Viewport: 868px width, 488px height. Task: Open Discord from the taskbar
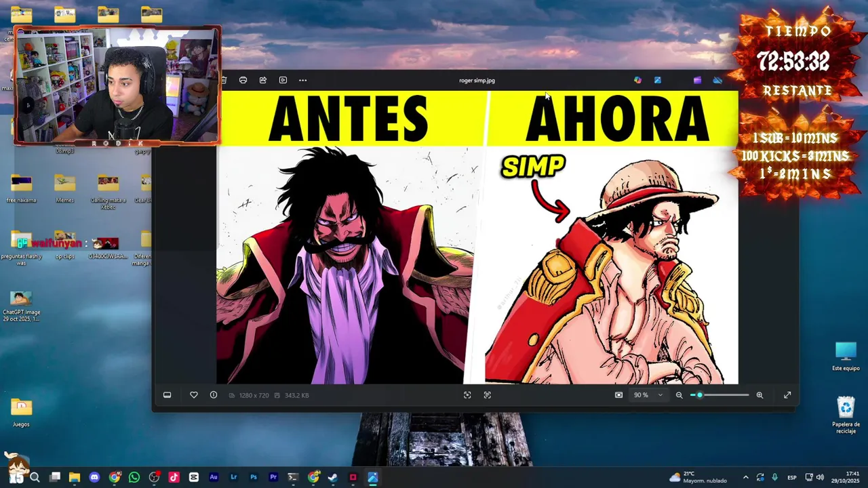pyautogui.click(x=94, y=477)
